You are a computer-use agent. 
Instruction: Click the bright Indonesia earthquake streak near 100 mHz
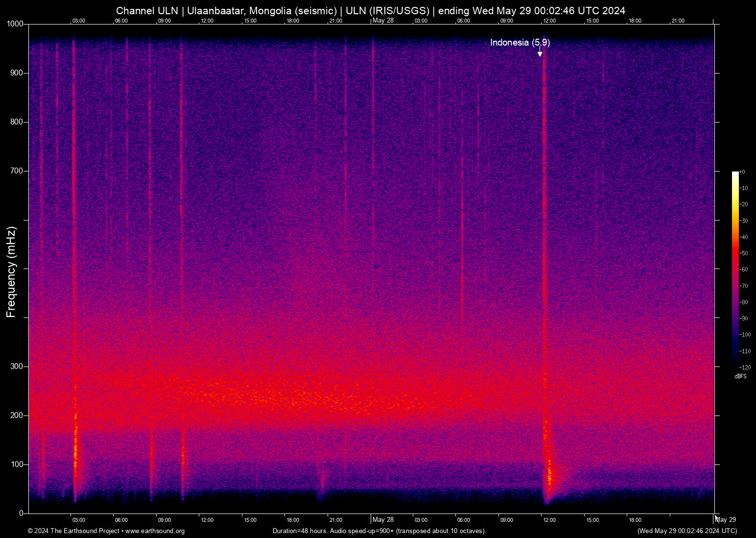(548, 473)
